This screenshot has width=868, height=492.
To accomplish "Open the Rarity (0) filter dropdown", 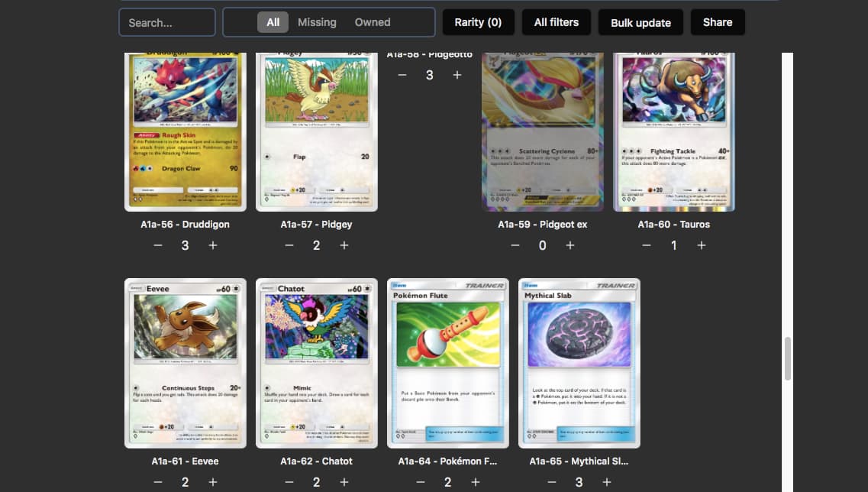I will pos(478,22).
